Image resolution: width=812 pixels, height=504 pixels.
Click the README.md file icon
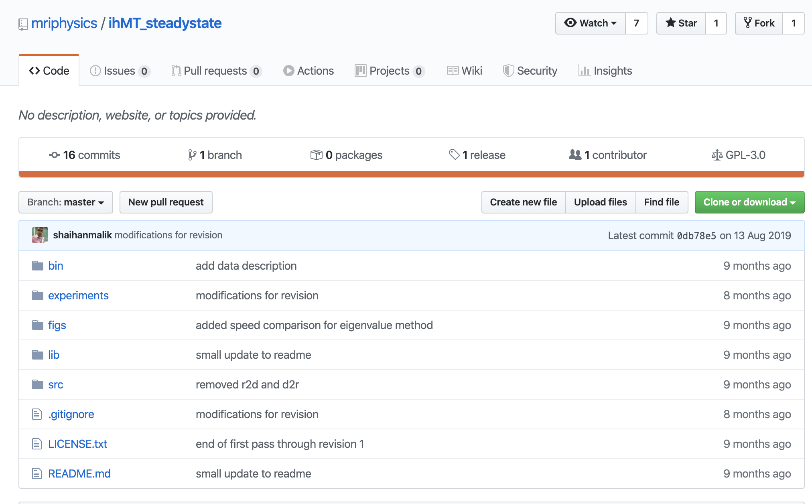37,474
